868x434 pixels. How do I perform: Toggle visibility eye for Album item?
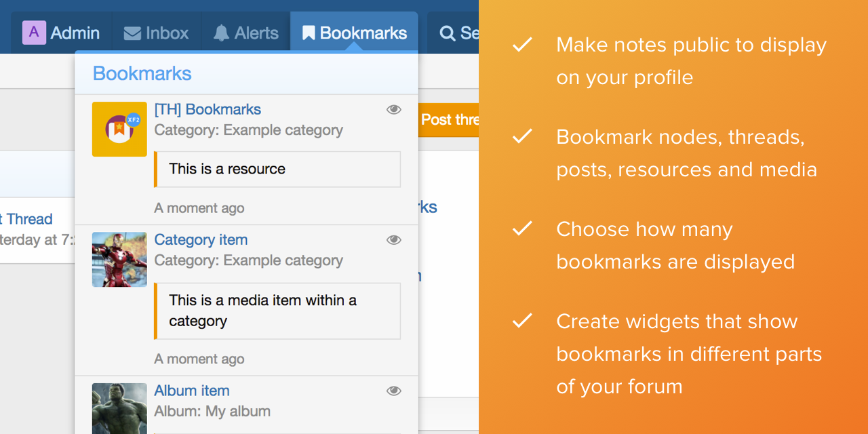(393, 391)
